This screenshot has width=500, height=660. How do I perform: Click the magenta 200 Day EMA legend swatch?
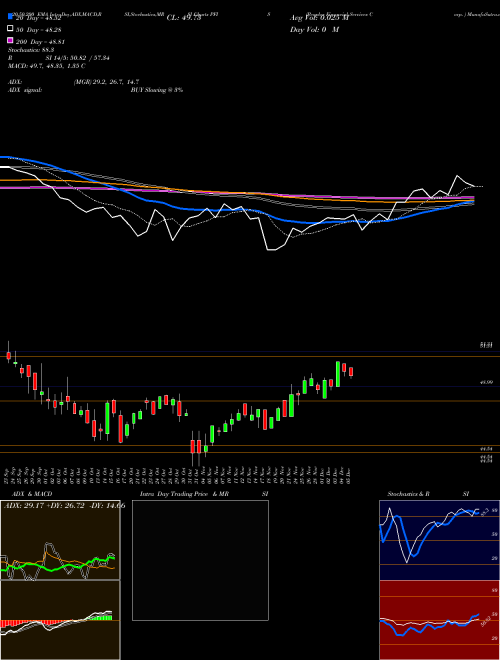pyautogui.click(x=11, y=40)
